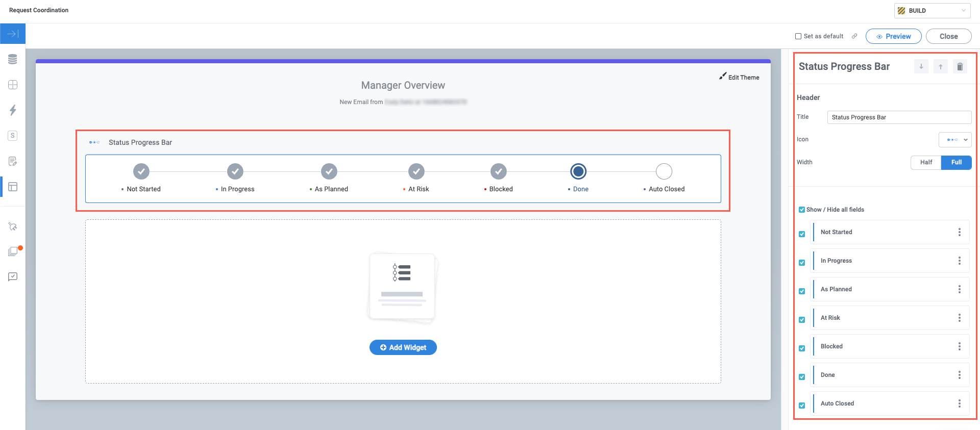Enable the Set as default checkbox

798,36
